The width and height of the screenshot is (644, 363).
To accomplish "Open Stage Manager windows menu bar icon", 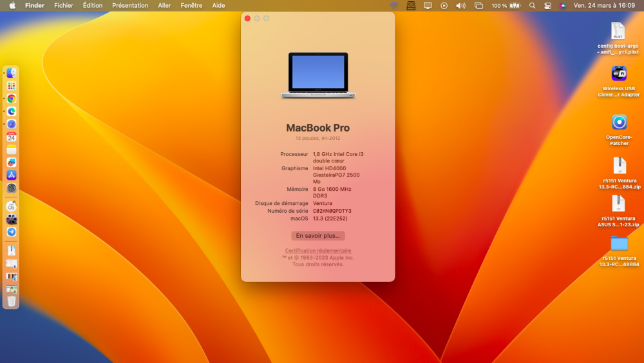I will [x=478, y=5].
